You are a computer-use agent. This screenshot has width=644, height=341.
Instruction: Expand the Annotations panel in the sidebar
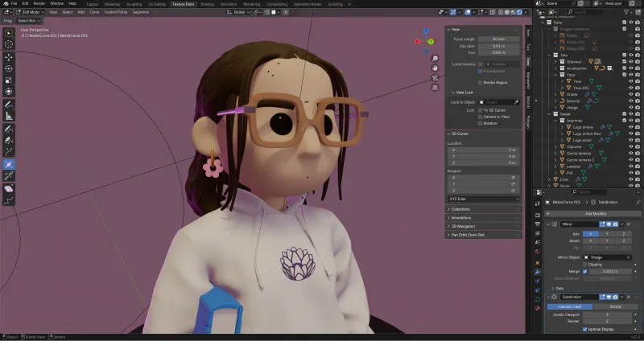(x=484, y=218)
